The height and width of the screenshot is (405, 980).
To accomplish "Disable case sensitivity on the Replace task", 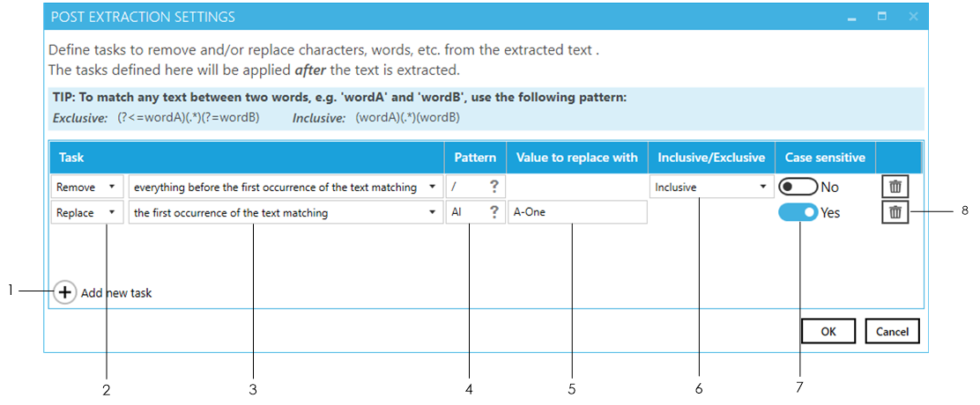I will [798, 212].
